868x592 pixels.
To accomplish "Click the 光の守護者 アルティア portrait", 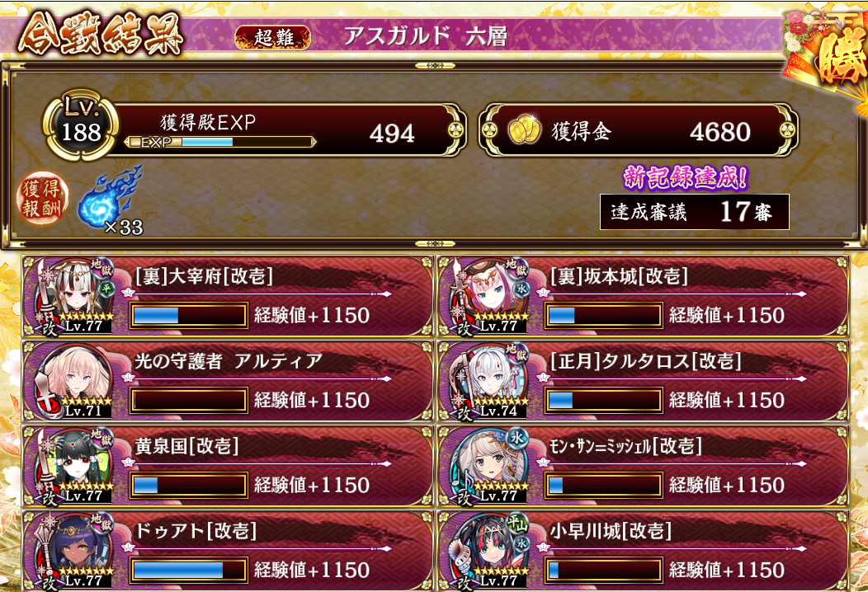I will (75, 382).
